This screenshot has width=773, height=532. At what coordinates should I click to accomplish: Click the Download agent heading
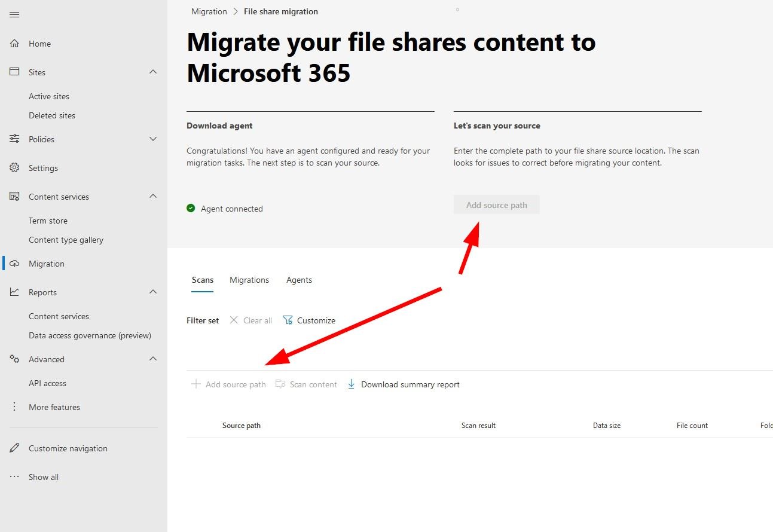click(219, 126)
